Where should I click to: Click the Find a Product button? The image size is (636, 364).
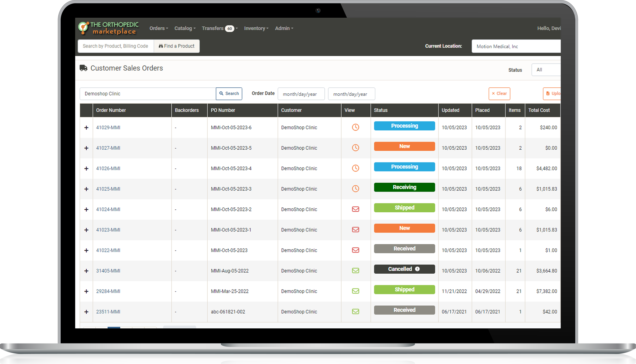pyautogui.click(x=177, y=46)
